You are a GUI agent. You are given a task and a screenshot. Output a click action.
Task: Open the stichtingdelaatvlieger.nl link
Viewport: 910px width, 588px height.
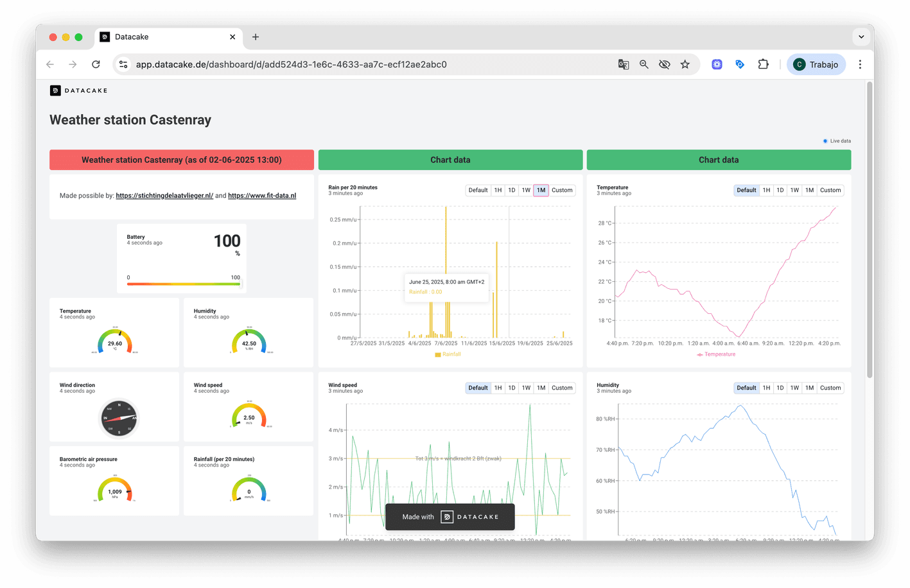point(164,196)
